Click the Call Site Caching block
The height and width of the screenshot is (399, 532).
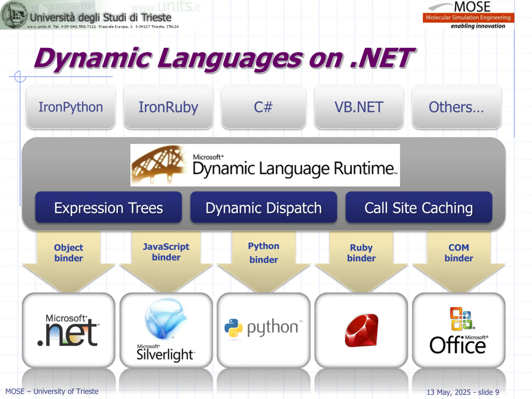click(x=419, y=207)
